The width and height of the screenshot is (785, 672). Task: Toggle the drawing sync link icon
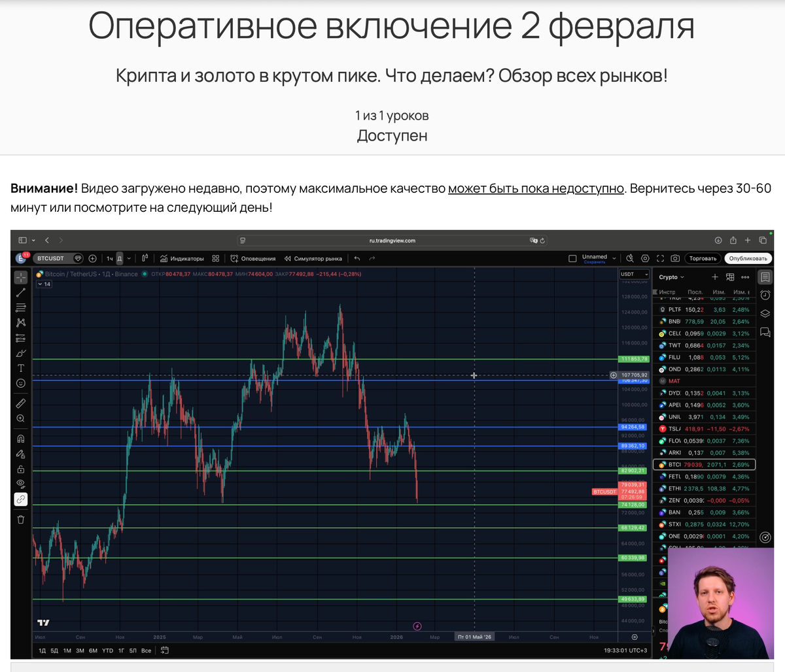pos(21,499)
